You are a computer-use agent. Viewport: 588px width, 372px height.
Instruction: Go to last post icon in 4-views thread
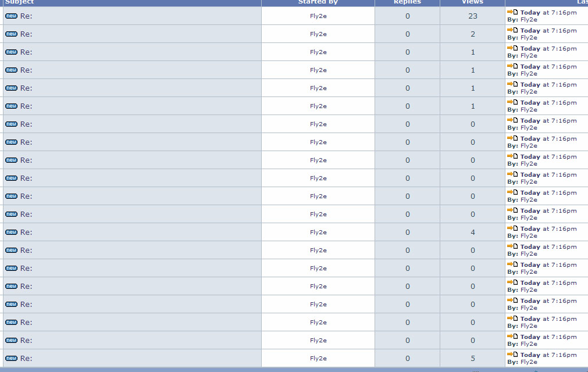pos(512,228)
